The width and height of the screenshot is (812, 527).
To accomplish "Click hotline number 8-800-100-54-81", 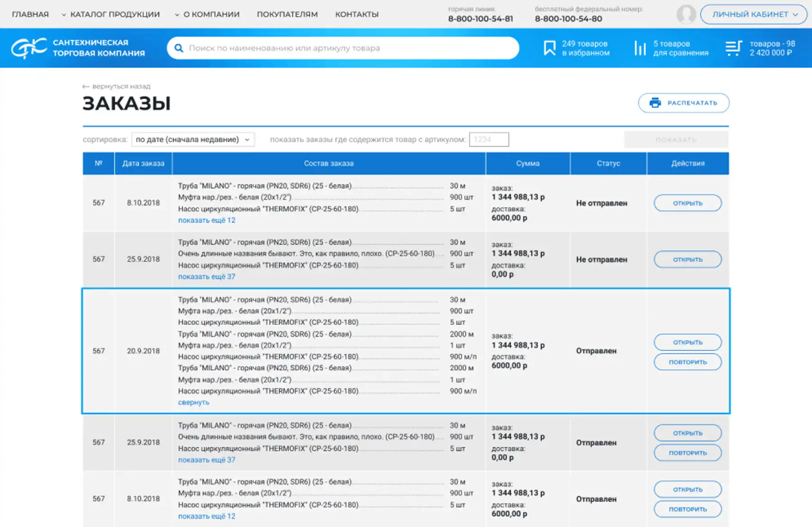I will pos(480,19).
